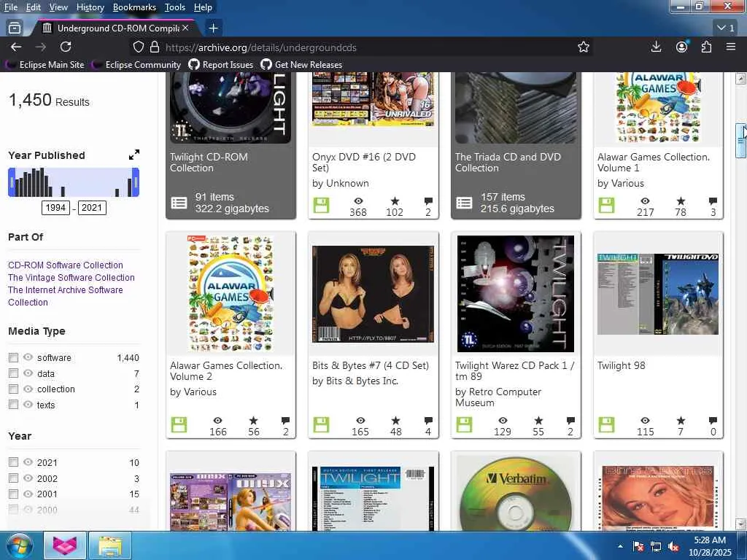Check the texts media type box
The image size is (747, 560).
pyautogui.click(x=13, y=404)
